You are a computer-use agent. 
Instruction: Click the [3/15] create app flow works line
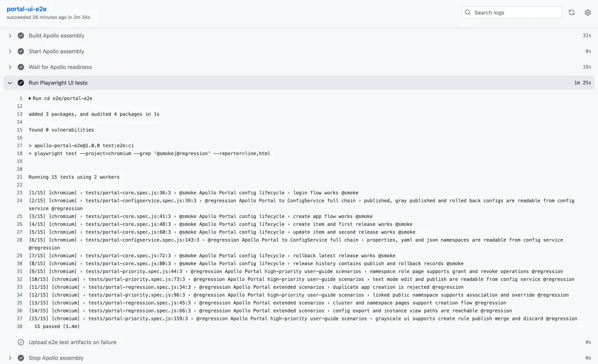pos(200,216)
